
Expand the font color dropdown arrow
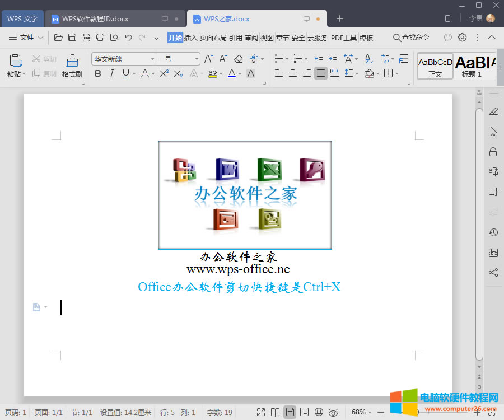tap(239, 73)
